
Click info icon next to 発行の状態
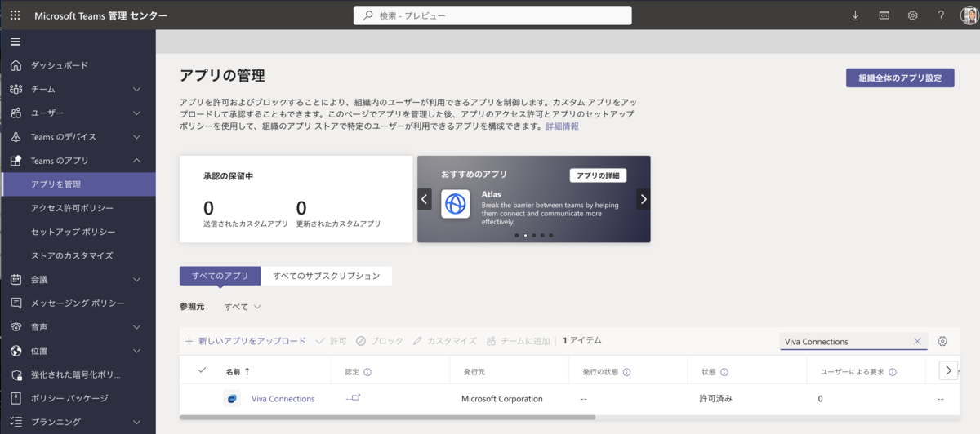click(626, 372)
